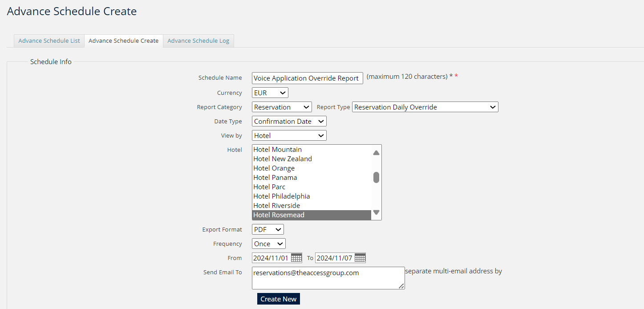Switch to Advance Schedule List tab
This screenshot has height=309, width=644.
click(49, 41)
